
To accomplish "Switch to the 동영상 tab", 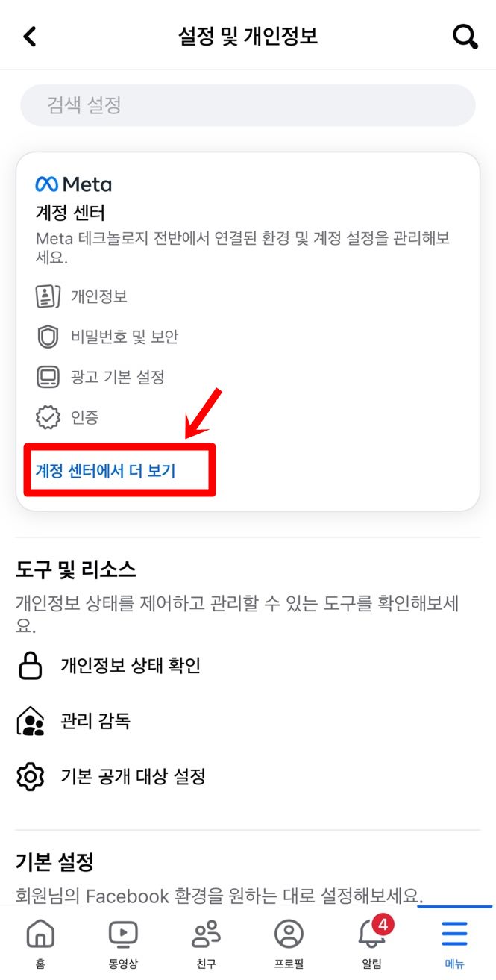I will (x=123, y=943).
